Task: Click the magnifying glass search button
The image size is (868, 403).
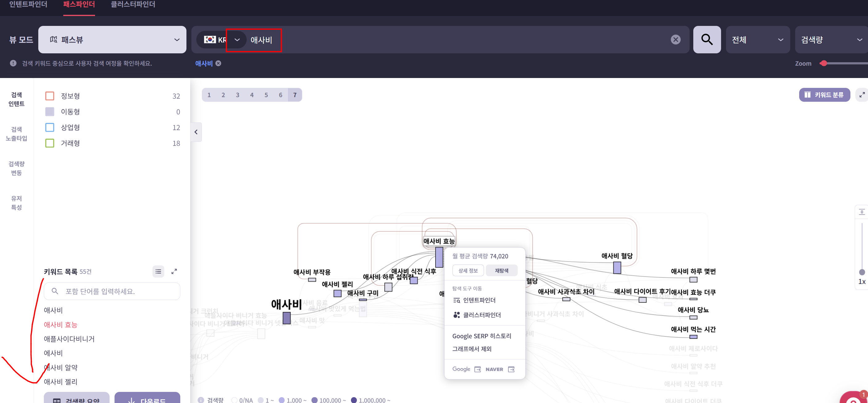Action: pos(707,40)
